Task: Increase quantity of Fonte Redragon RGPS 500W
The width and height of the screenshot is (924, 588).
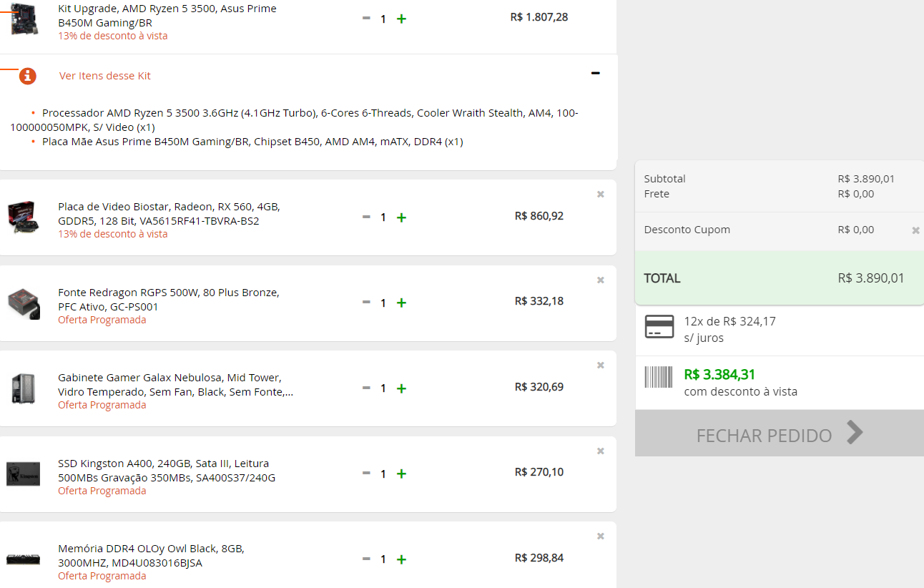Action: coord(401,303)
